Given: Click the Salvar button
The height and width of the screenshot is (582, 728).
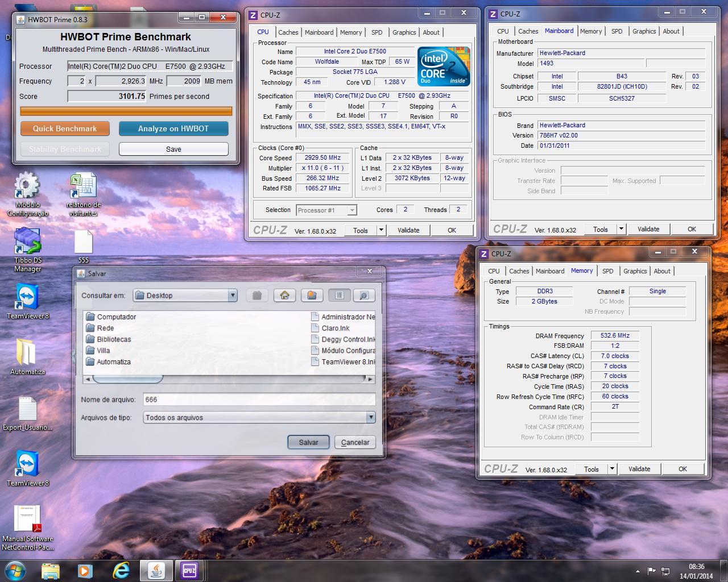Looking at the screenshot, I should pyautogui.click(x=308, y=442).
